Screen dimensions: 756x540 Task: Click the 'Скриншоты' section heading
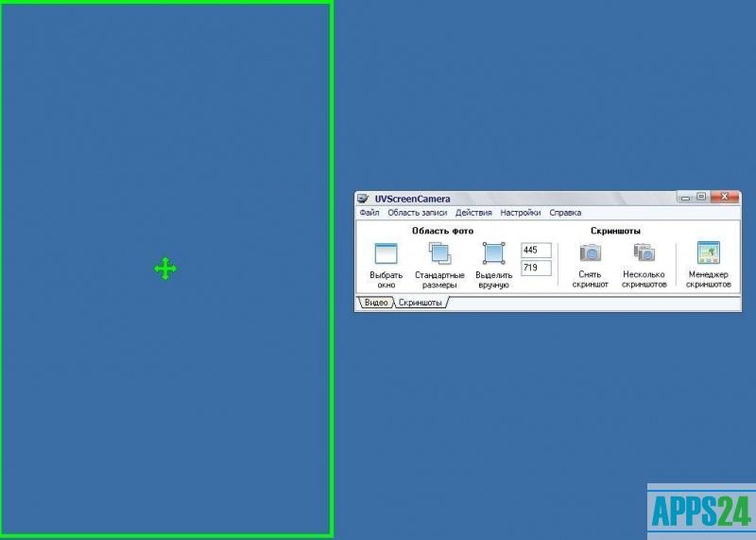pos(615,231)
